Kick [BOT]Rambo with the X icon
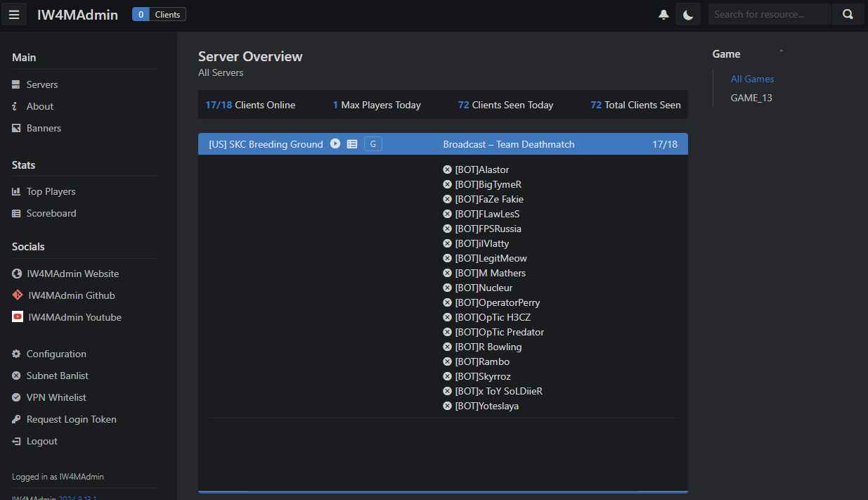The height and width of the screenshot is (500, 868). (447, 361)
